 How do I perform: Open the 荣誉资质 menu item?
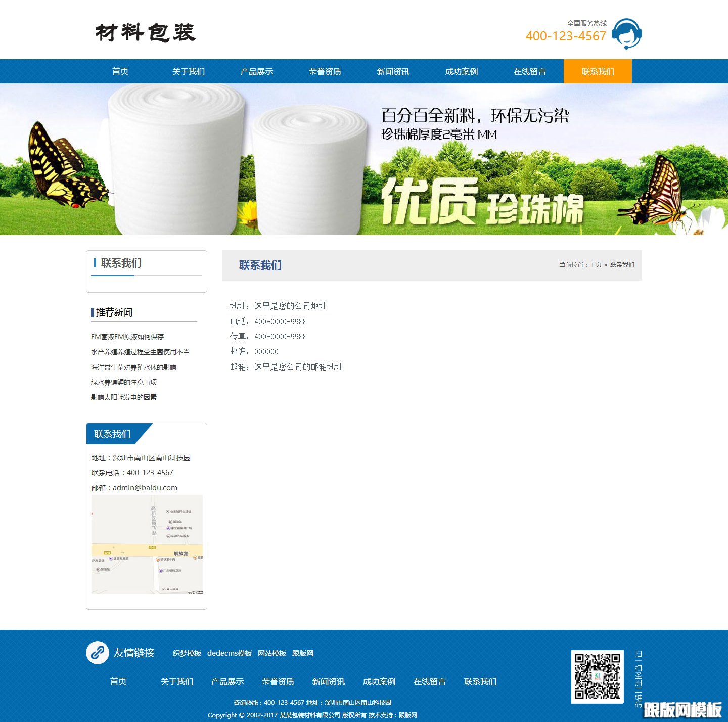coord(326,71)
